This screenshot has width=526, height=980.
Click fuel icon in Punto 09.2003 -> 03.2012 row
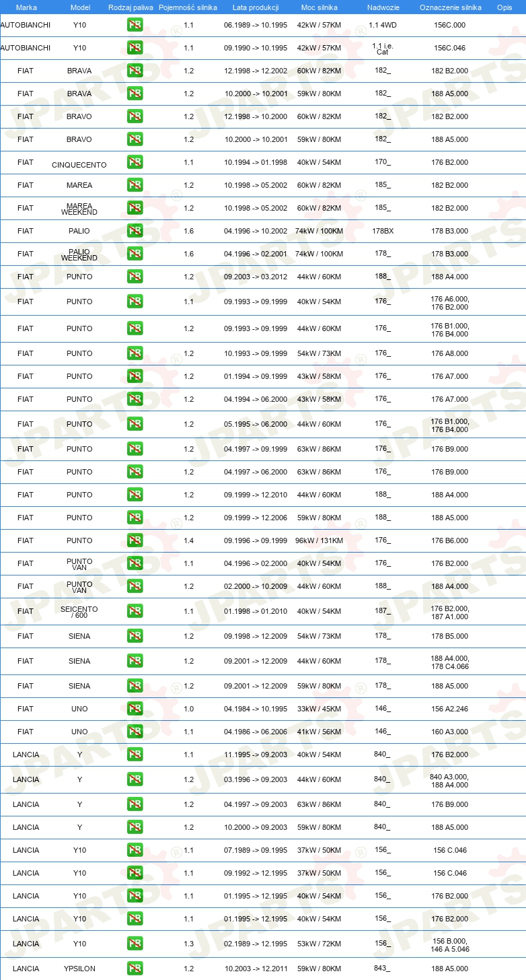(x=135, y=277)
